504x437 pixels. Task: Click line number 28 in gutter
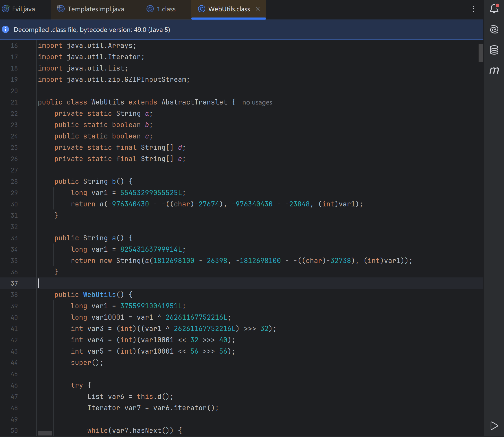(x=14, y=182)
